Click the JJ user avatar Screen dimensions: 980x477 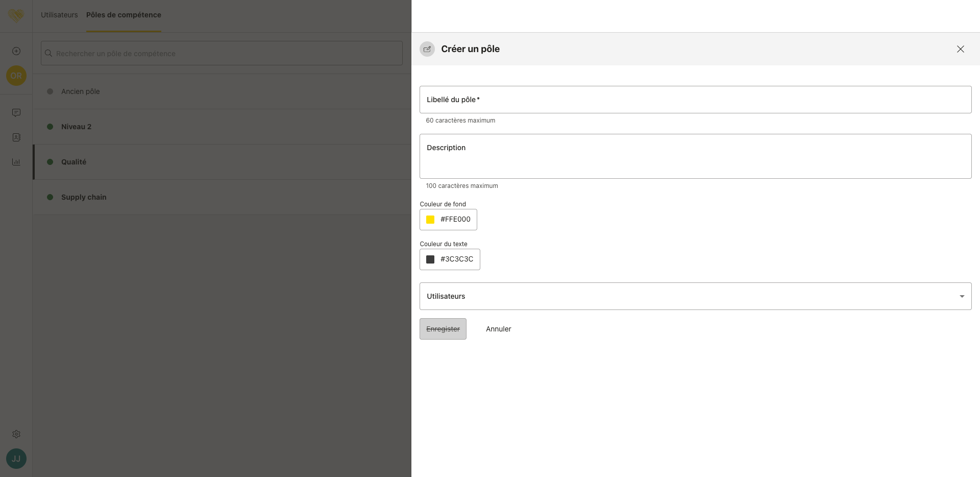pyautogui.click(x=16, y=459)
